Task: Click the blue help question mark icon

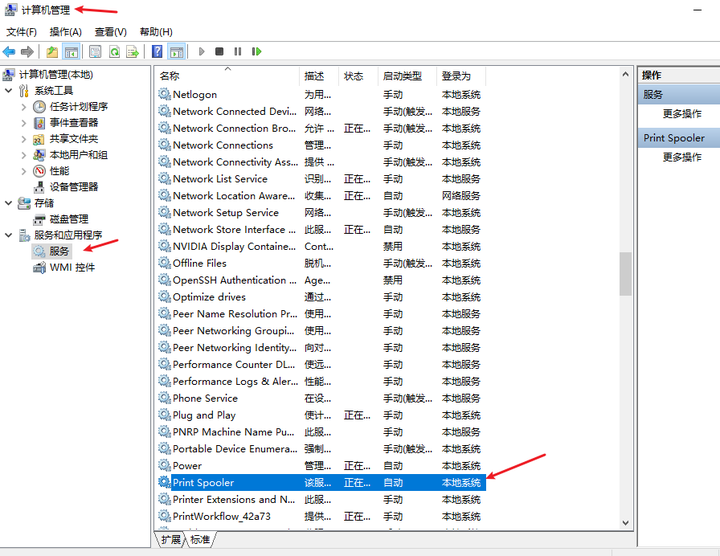Action: (157, 51)
